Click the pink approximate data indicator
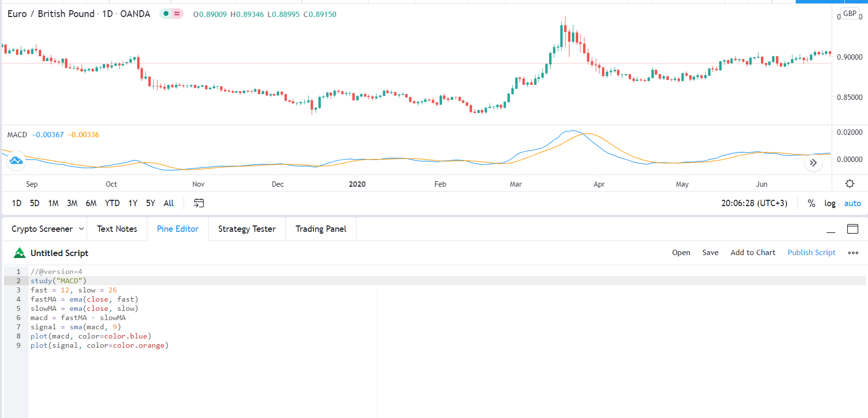The image size is (868, 418). coord(177,14)
